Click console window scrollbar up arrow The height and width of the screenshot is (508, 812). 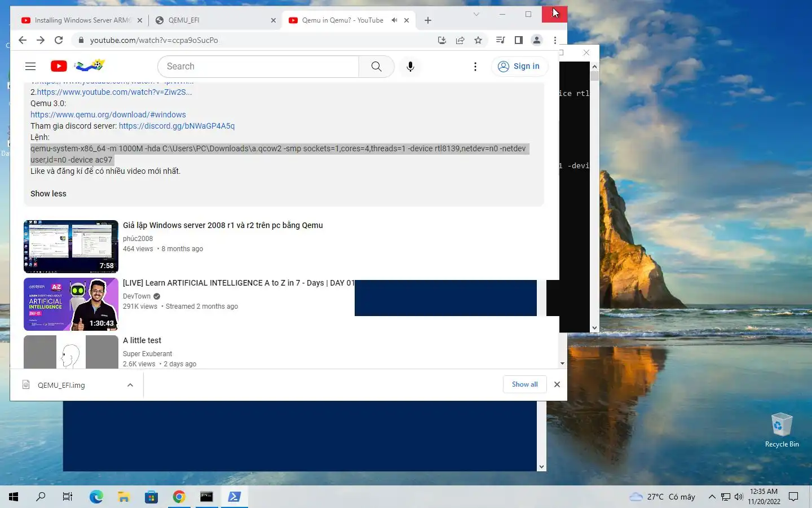point(594,67)
